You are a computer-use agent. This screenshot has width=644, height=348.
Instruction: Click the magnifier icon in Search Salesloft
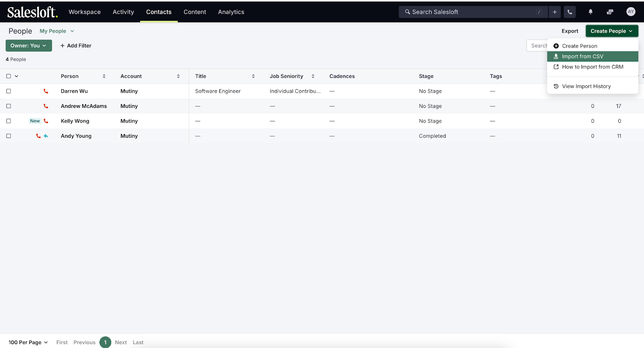[x=407, y=12]
